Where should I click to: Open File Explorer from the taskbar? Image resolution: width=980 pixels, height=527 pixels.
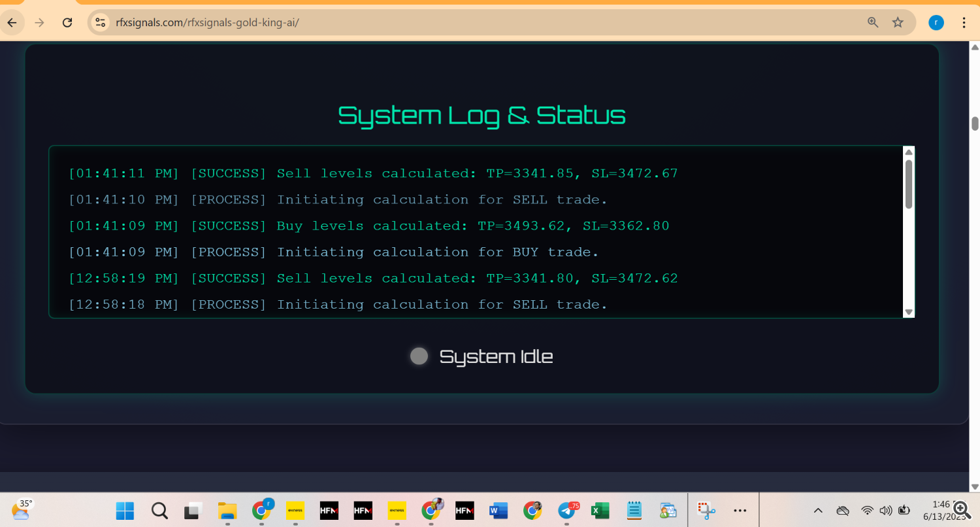pos(227,511)
